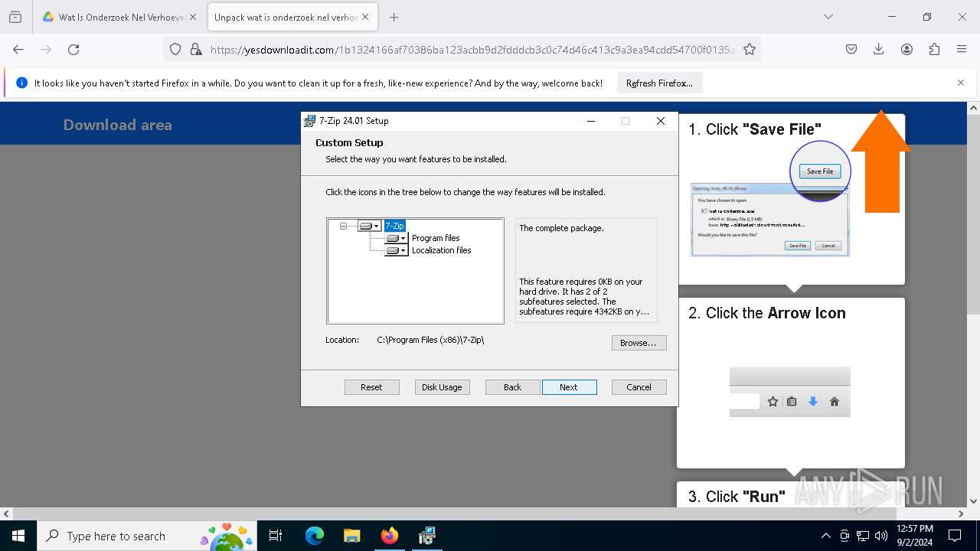Click the 7-Zip Setup installer title icon
The height and width of the screenshot is (551, 980).
point(309,121)
